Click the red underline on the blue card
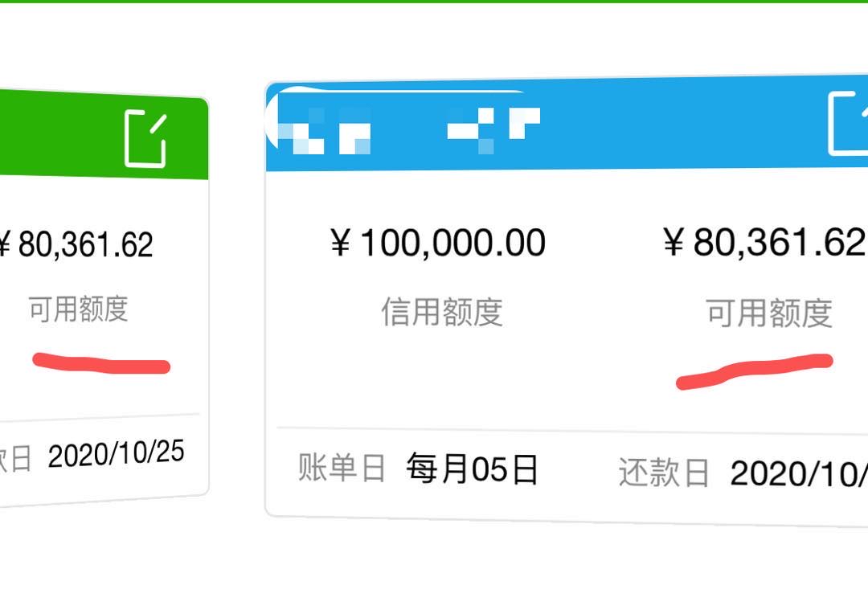 click(x=754, y=371)
